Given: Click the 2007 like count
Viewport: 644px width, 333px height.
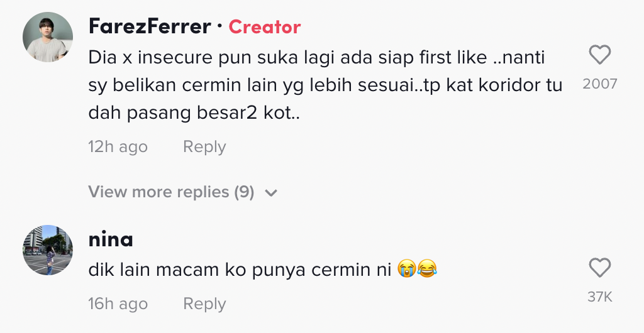Looking at the screenshot, I should (x=599, y=84).
